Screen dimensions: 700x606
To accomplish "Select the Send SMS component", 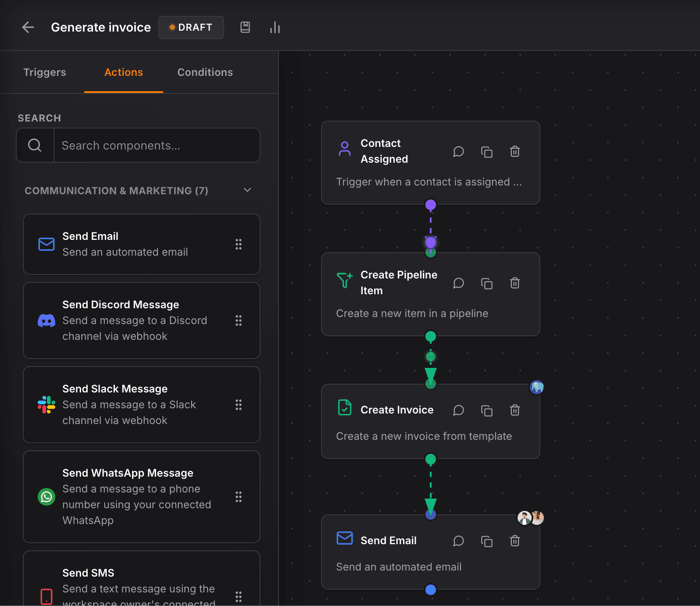I will (x=142, y=578).
